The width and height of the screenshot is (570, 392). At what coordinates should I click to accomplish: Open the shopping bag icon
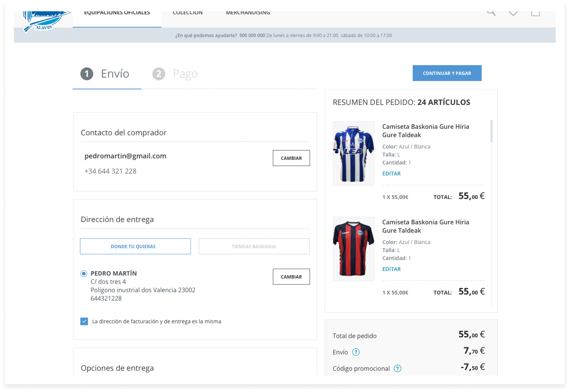click(x=535, y=13)
